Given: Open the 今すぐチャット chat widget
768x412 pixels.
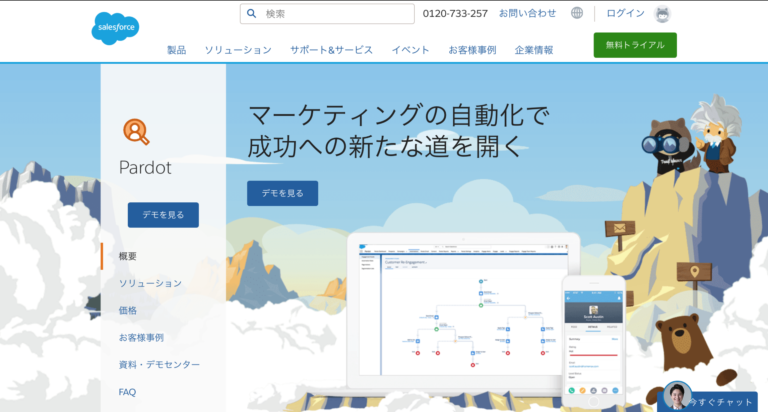Looking at the screenshot, I should pyautogui.click(x=708, y=402).
